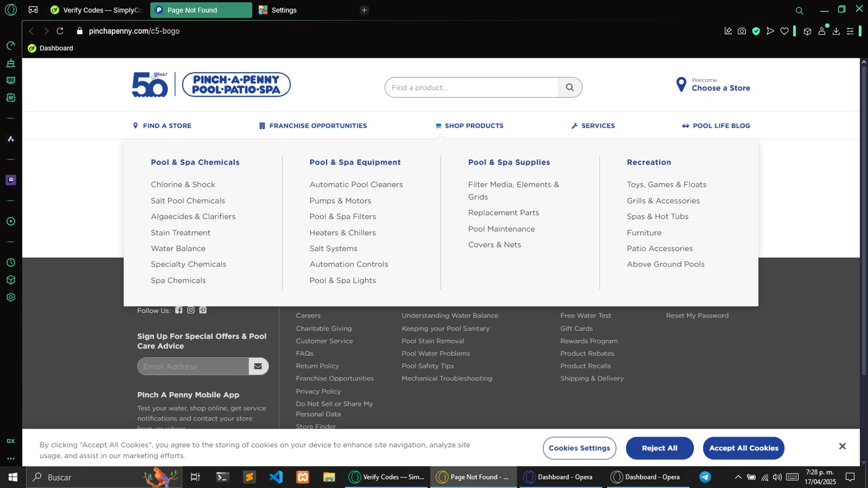Viewport: 868px width, 488px height.
Task: Click the Choose a Store location pin
Action: pyautogui.click(x=681, y=85)
